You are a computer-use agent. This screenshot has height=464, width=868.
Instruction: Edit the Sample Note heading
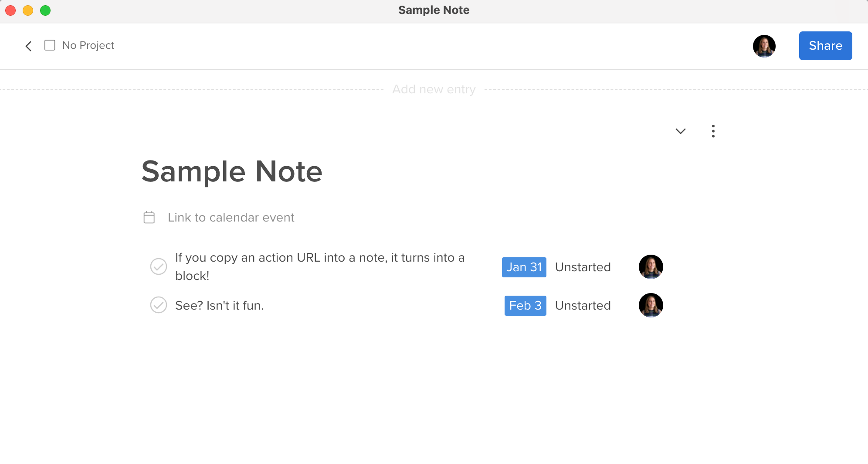[x=232, y=171]
